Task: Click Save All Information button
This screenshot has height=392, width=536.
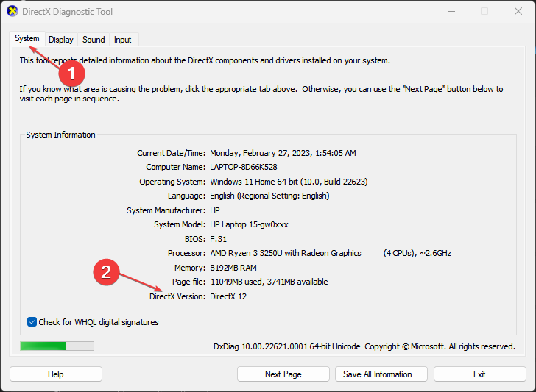Action: [381, 374]
